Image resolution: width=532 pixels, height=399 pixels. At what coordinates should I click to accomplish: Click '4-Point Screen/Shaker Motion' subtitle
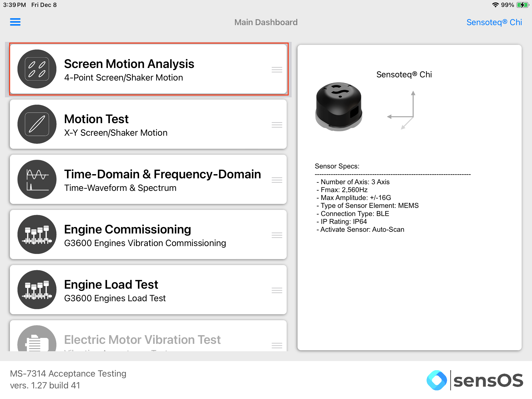point(124,78)
